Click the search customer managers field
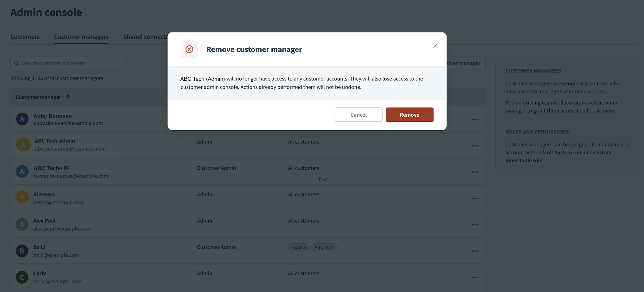 (x=67, y=63)
